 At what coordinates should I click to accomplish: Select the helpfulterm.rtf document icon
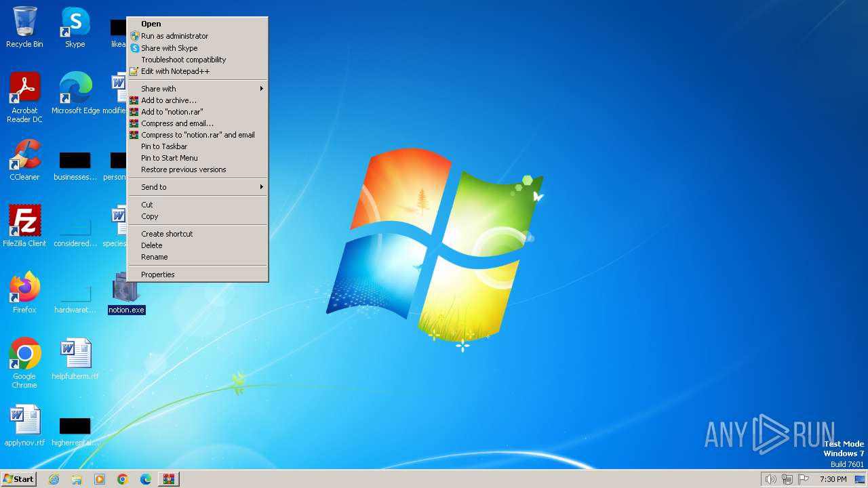(75, 359)
